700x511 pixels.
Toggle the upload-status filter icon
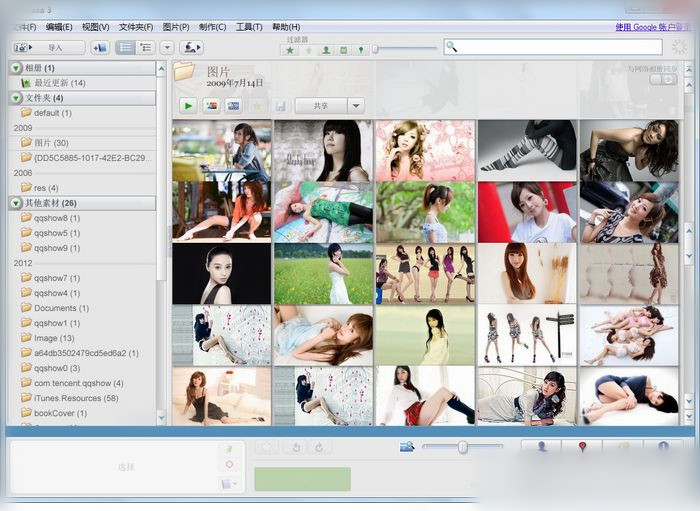[x=308, y=50]
